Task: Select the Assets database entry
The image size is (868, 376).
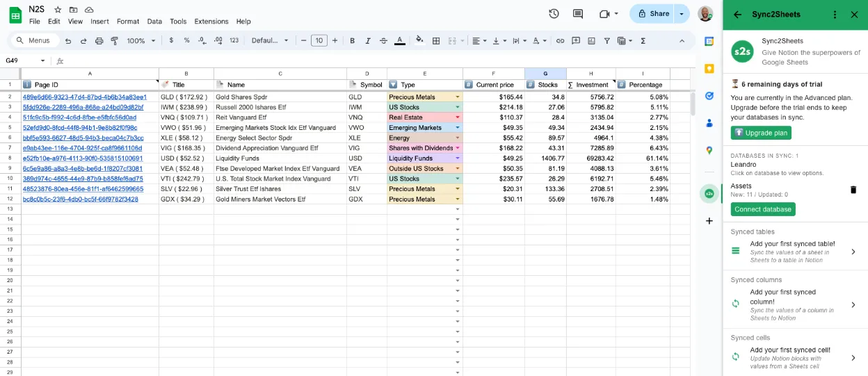Action: (x=741, y=186)
